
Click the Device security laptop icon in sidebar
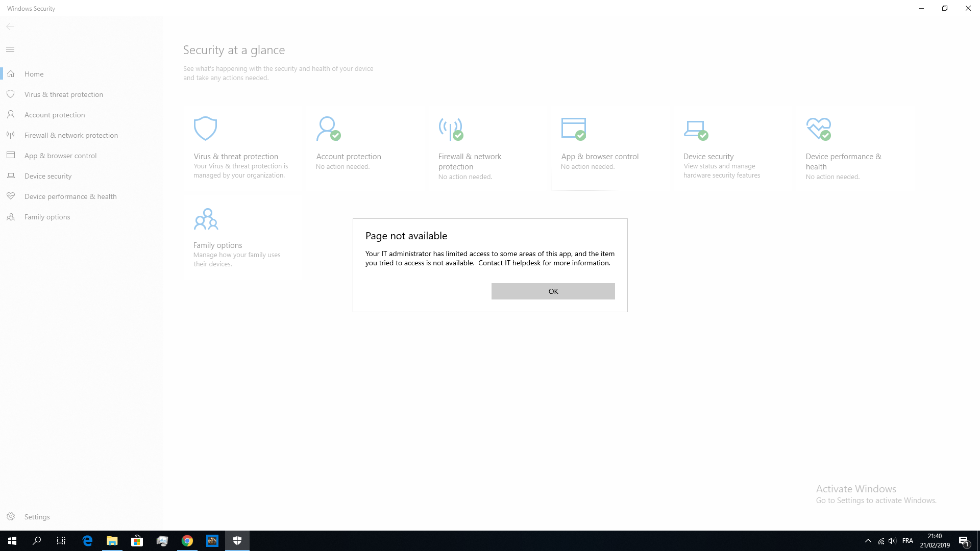coord(11,176)
